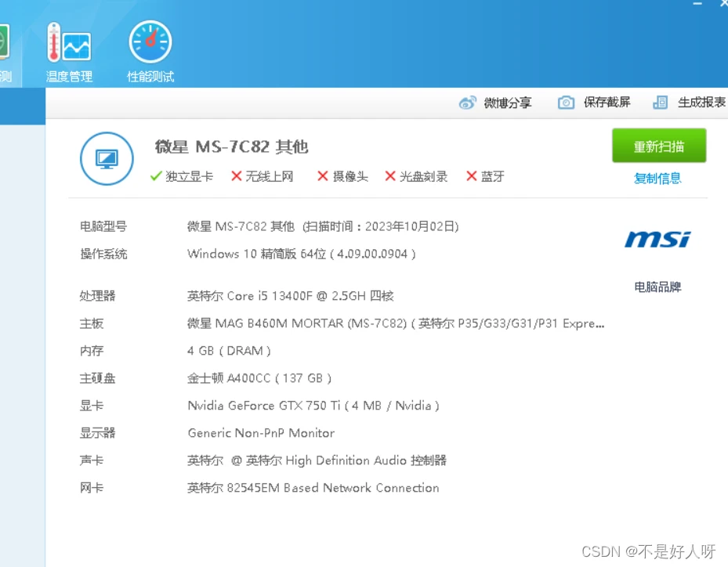This screenshot has height=567, width=728.
Task: Click the red X beside 无线上网
Action: (237, 176)
